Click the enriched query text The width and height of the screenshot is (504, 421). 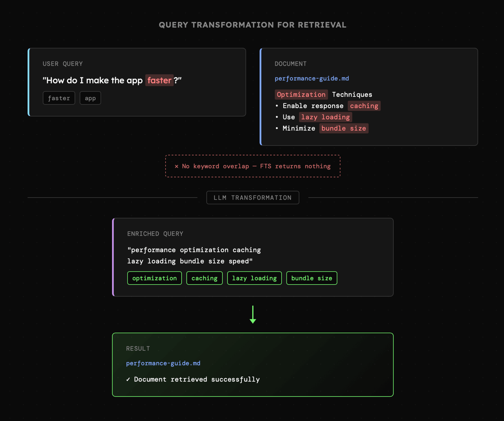(194, 255)
